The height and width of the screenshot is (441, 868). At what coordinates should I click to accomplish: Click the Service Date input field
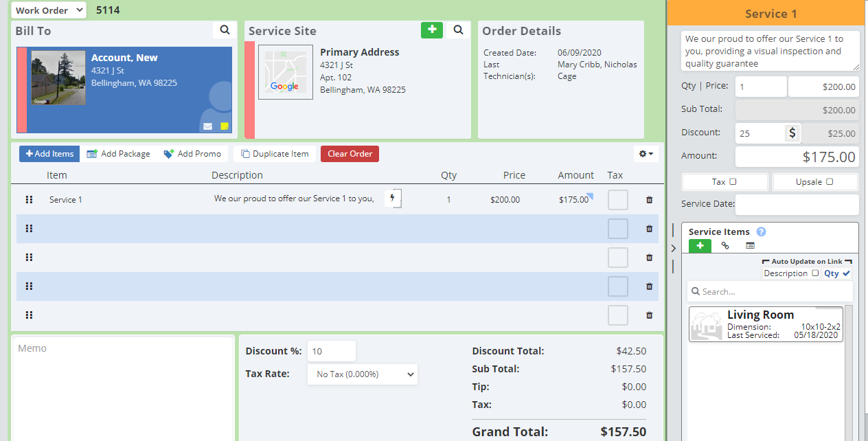(797, 204)
